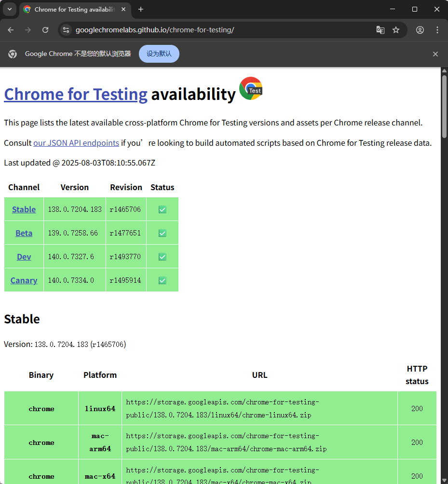Minimize the Chrome window
The height and width of the screenshot is (484, 448).
click(x=393, y=9)
